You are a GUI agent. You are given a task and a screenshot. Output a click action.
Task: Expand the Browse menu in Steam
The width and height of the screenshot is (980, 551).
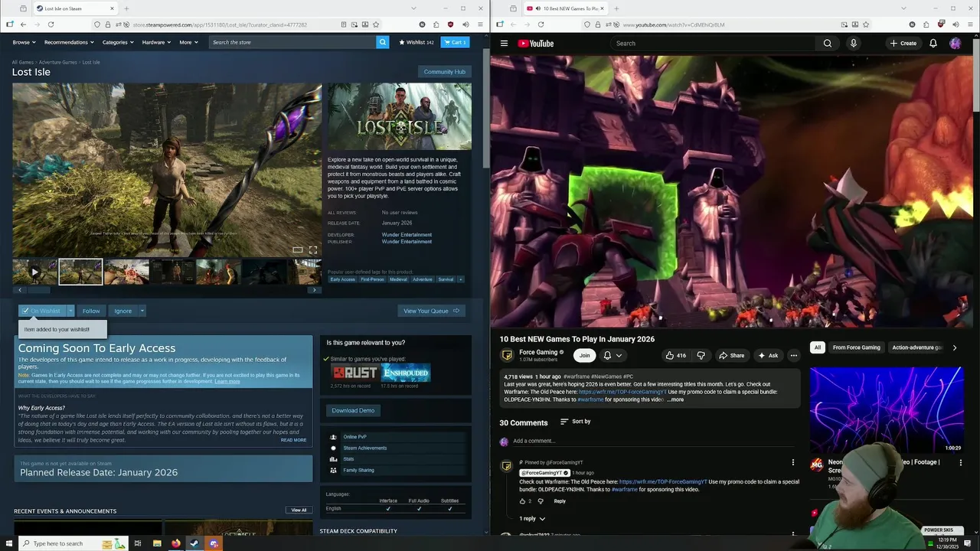[23, 42]
